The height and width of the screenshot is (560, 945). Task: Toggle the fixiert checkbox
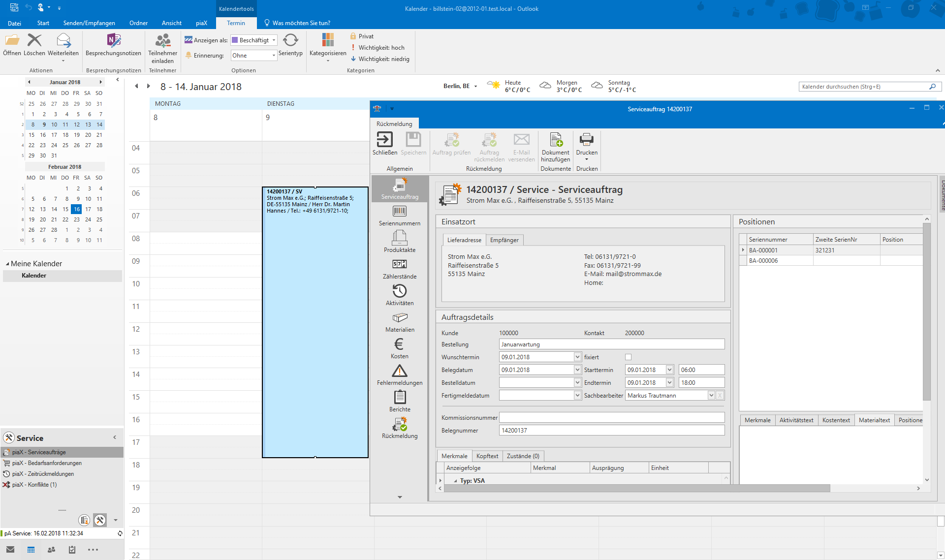[x=628, y=357]
